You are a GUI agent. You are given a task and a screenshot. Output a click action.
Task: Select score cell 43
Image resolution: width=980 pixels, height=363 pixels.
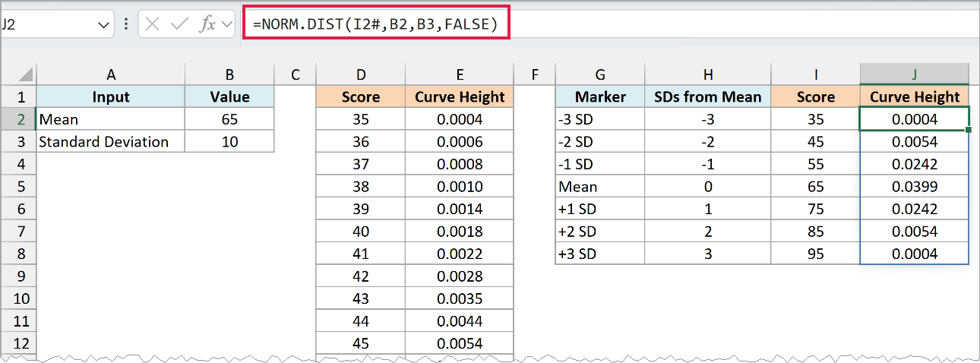[x=361, y=298]
